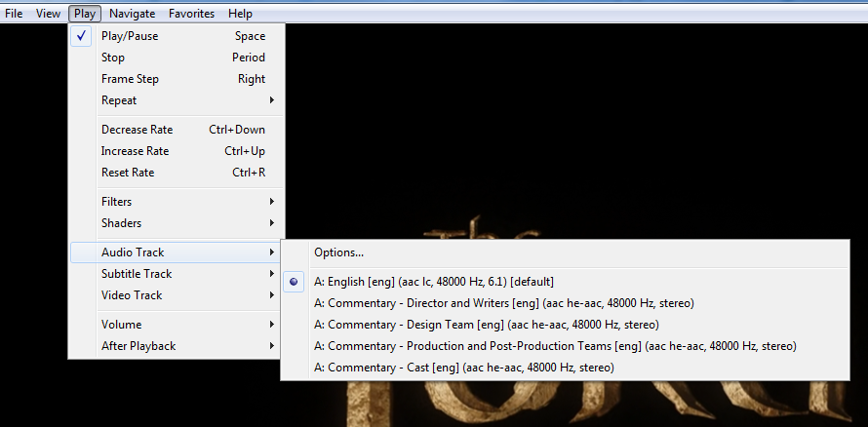Screen dimensions: 868x427
Task: Expand the After Playback submenu
Action: (x=177, y=346)
